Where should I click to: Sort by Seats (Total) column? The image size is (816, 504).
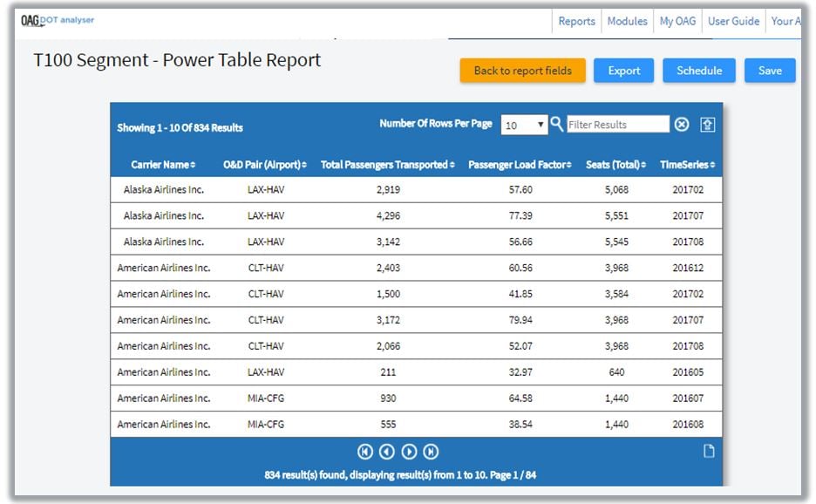tap(615, 165)
